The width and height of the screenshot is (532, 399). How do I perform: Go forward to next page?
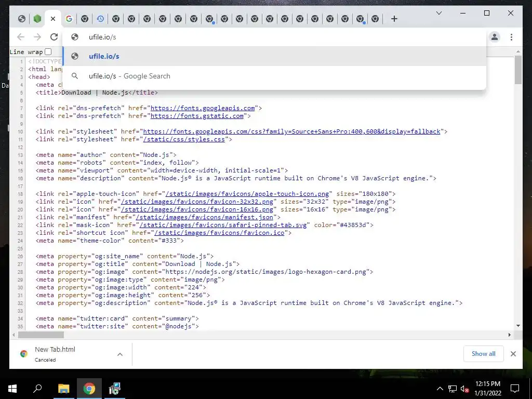click(37, 37)
